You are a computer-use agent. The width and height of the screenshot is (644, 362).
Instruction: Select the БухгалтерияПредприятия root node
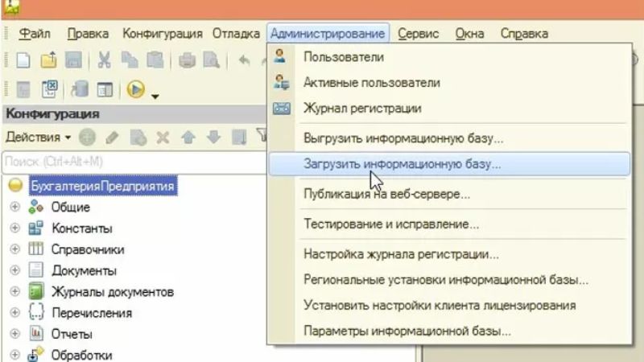pos(103,186)
